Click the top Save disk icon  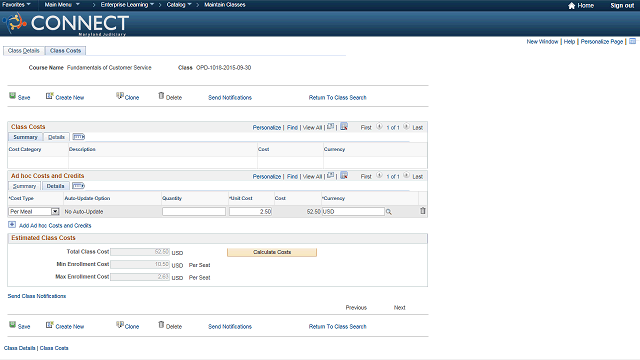click(13, 96)
